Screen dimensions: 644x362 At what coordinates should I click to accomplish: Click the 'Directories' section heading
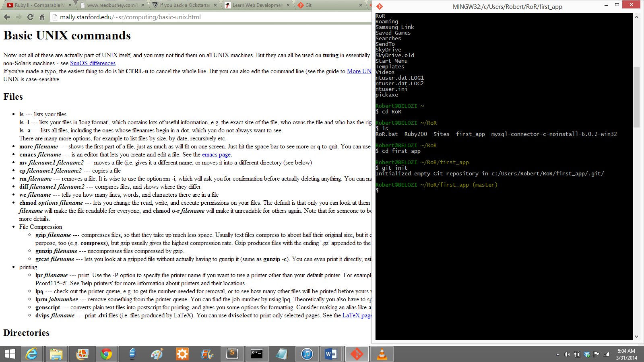27,333
